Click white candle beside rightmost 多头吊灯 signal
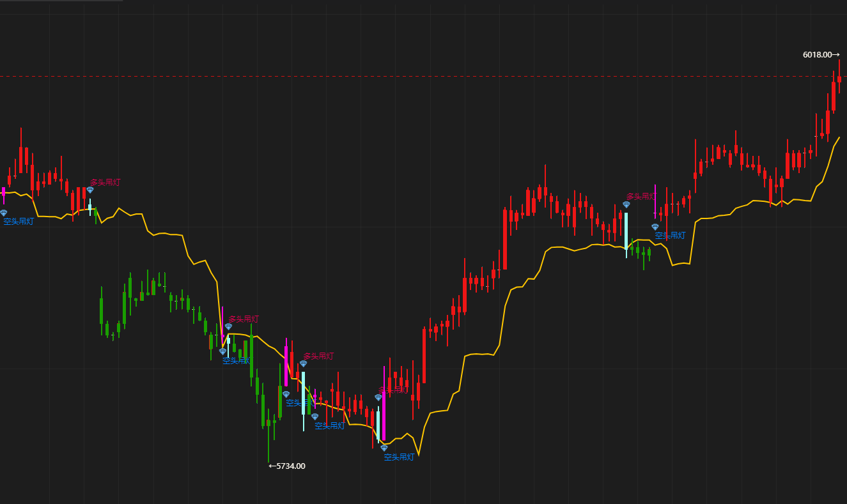The height and width of the screenshot is (504, 847). pyautogui.click(x=626, y=230)
